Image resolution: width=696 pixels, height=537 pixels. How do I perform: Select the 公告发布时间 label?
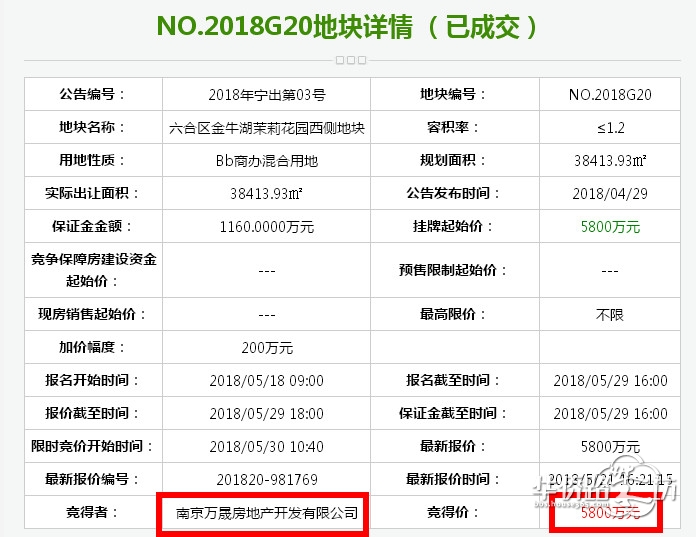pyautogui.click(x=454, y=193)
